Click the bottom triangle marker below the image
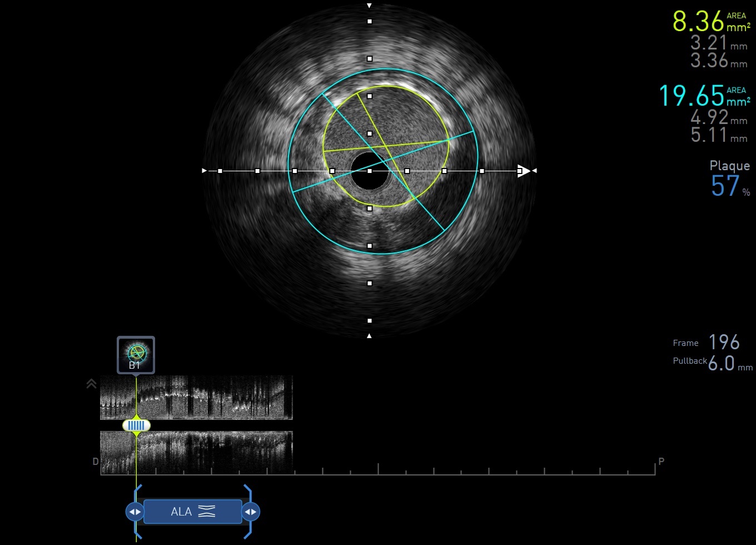The image size is (756, 545). coord(369,335)
